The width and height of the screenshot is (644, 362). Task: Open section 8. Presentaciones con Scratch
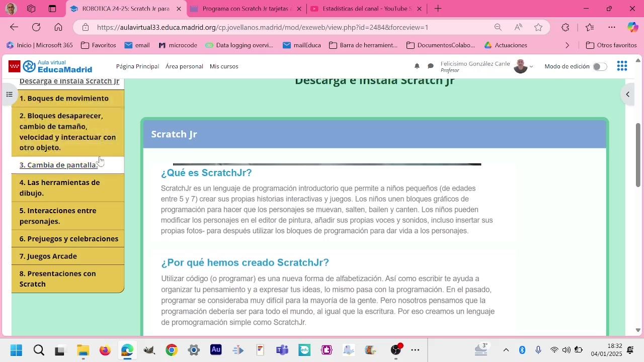pyautogui.click(x=68, y=279)
